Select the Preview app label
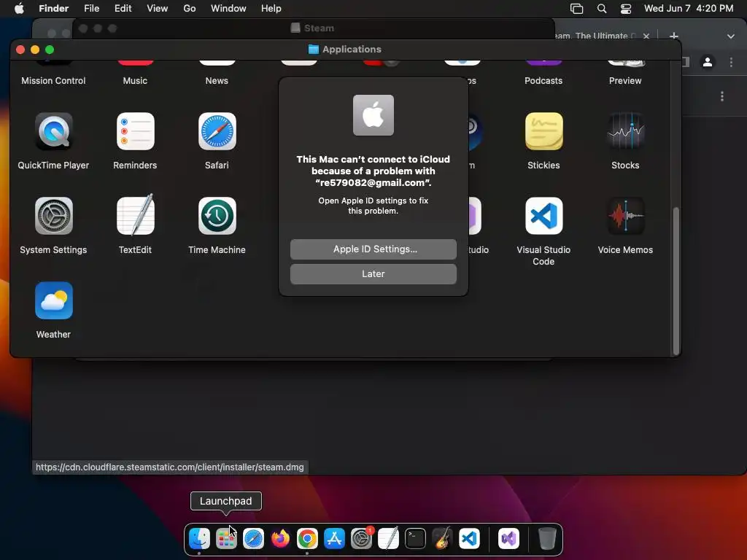 (625, 80)
